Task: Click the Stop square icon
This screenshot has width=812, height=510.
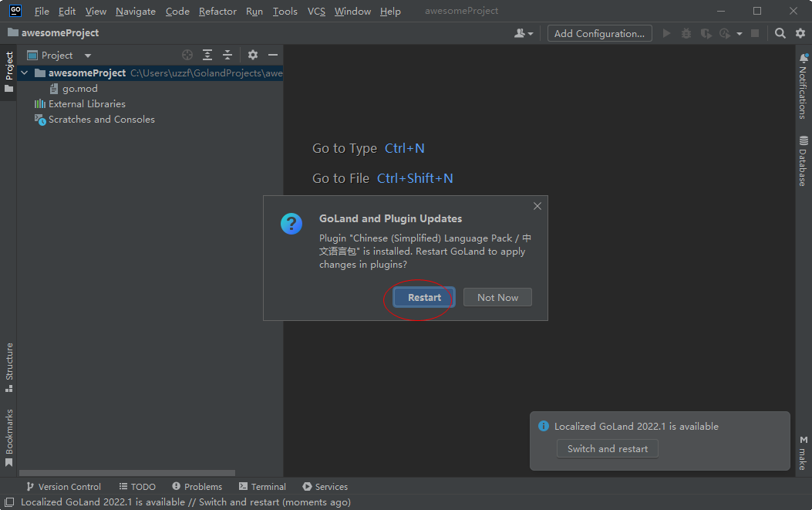Action: (x=755, y=33)
